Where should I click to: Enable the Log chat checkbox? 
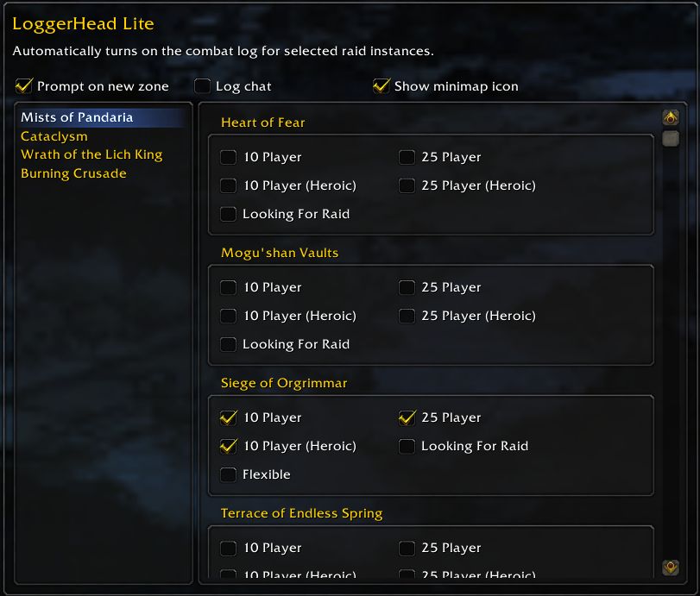click(203, 86)
